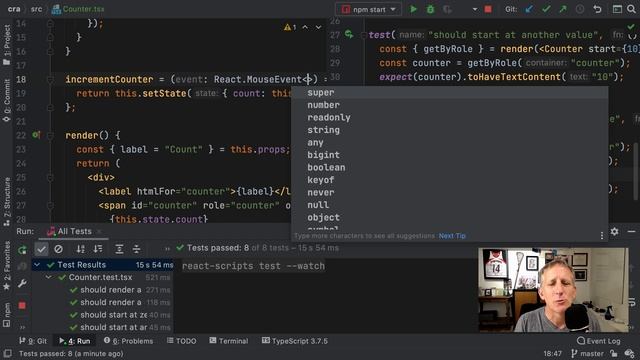Viewport: 640px width, 360px height.
Task: Open Event Log
Action: (x=599, y=341)
